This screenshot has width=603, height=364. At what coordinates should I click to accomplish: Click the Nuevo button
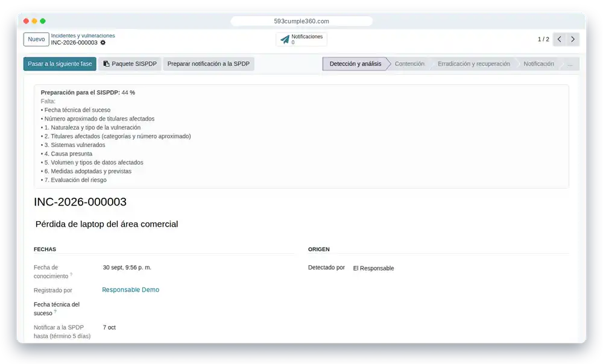(x=36, y=39)
